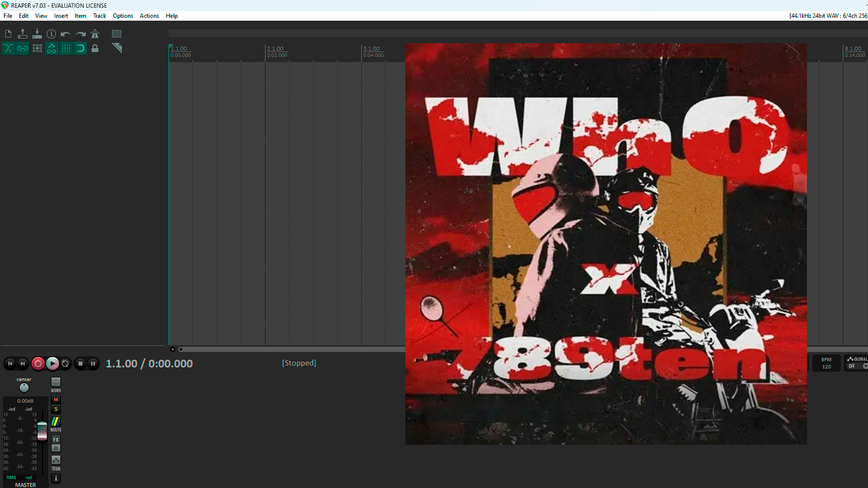
Task: Toggle item grouping chain-link icon
Action: click(23, 48)
